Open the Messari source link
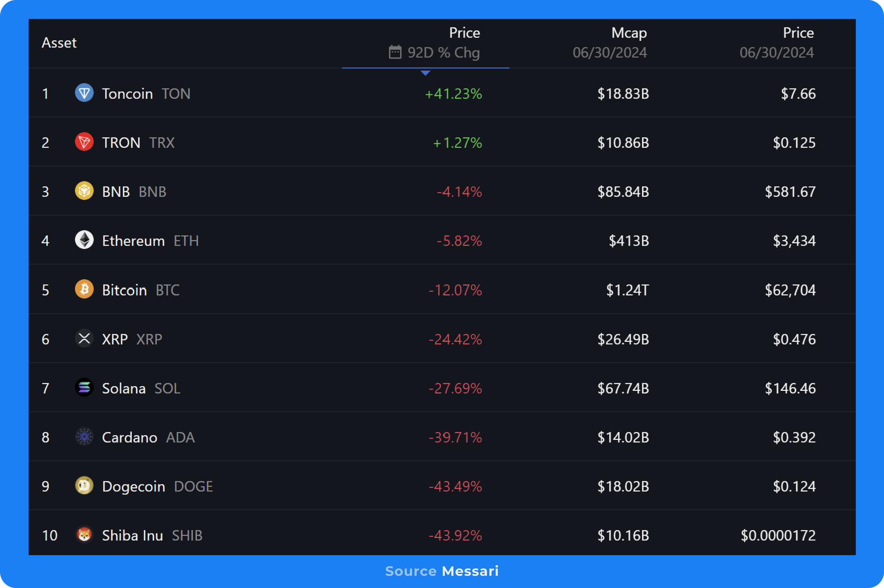The height and width of the screenshot is (588, 884). pos(471,571)
